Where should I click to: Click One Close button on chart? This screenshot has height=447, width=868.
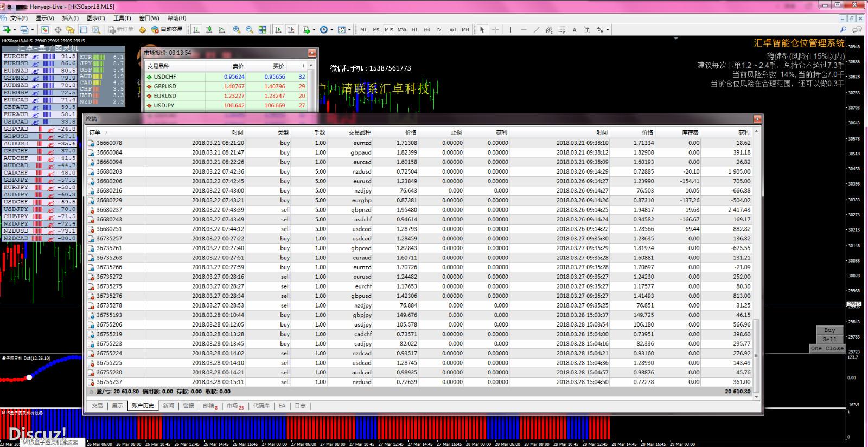coord(827,348)
